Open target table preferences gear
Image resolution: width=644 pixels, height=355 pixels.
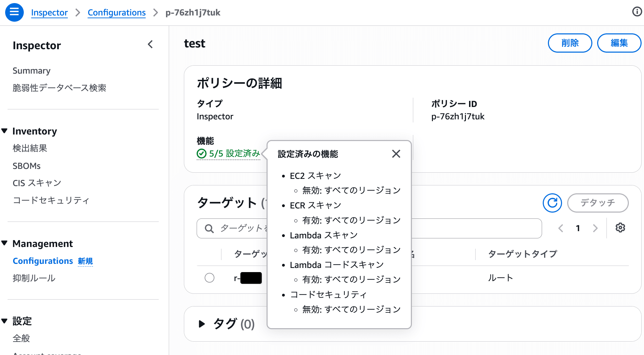coord(620,228)
